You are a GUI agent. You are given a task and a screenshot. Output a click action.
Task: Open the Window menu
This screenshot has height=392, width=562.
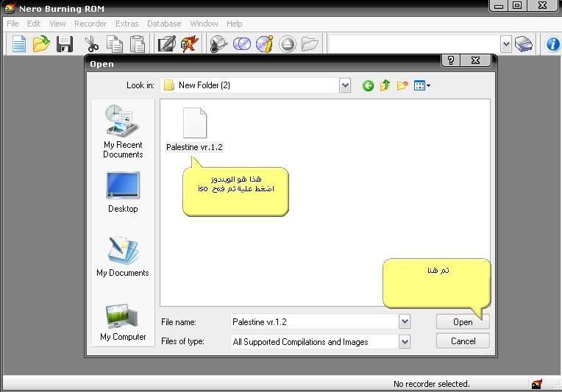pos(204,24)
